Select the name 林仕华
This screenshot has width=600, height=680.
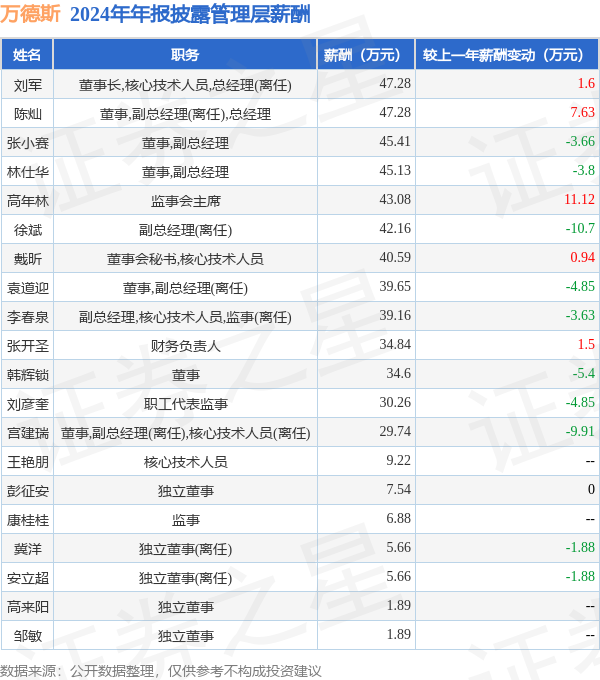click(x=28, y=172)
